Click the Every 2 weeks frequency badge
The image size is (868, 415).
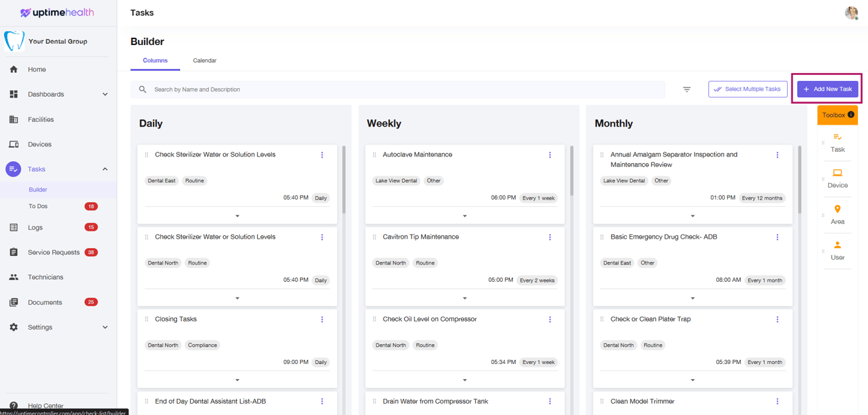coord(537,280)
